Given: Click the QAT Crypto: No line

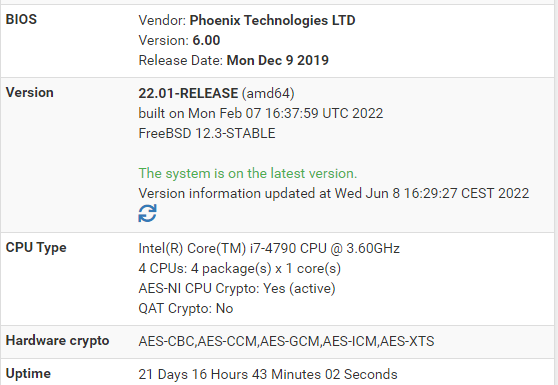Looking at the screenshot, I should click(x=186, y=308).
